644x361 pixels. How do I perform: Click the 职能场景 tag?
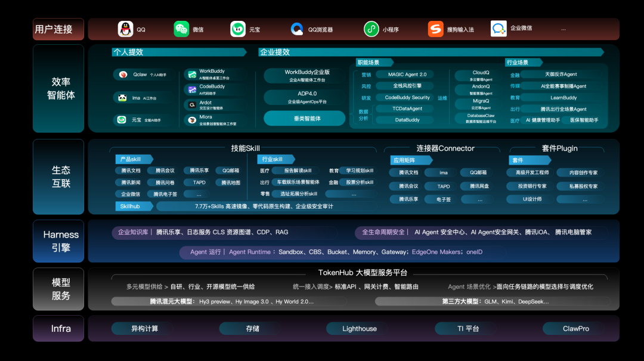374,63
